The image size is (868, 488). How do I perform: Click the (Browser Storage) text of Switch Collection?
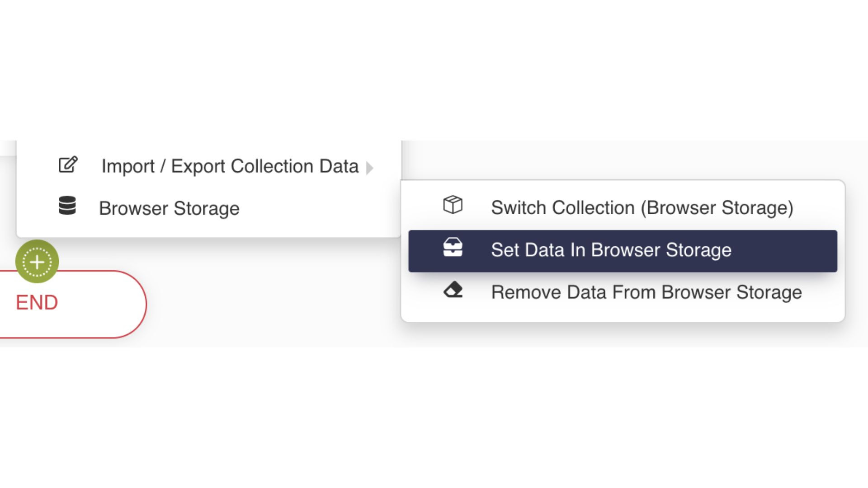[x=717, y=208]
